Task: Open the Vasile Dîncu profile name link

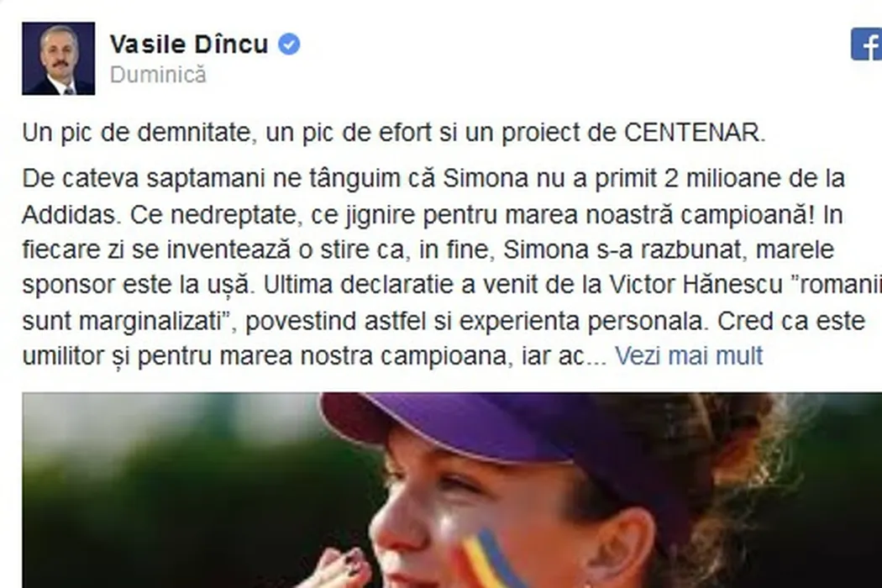Action: coord(189,44)
